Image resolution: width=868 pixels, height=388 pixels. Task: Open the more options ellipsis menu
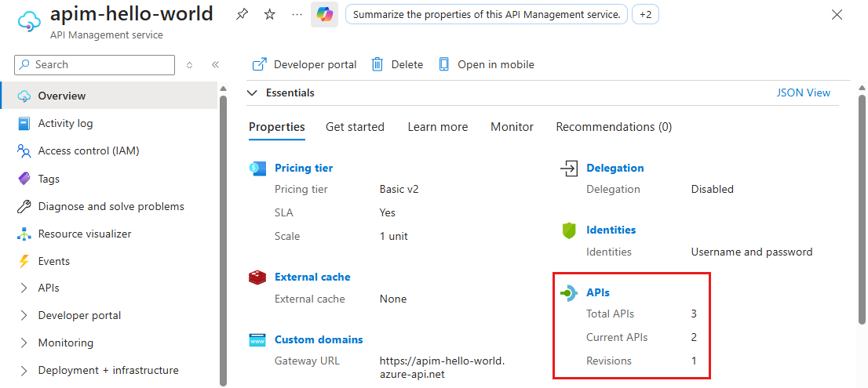point(297,15)
